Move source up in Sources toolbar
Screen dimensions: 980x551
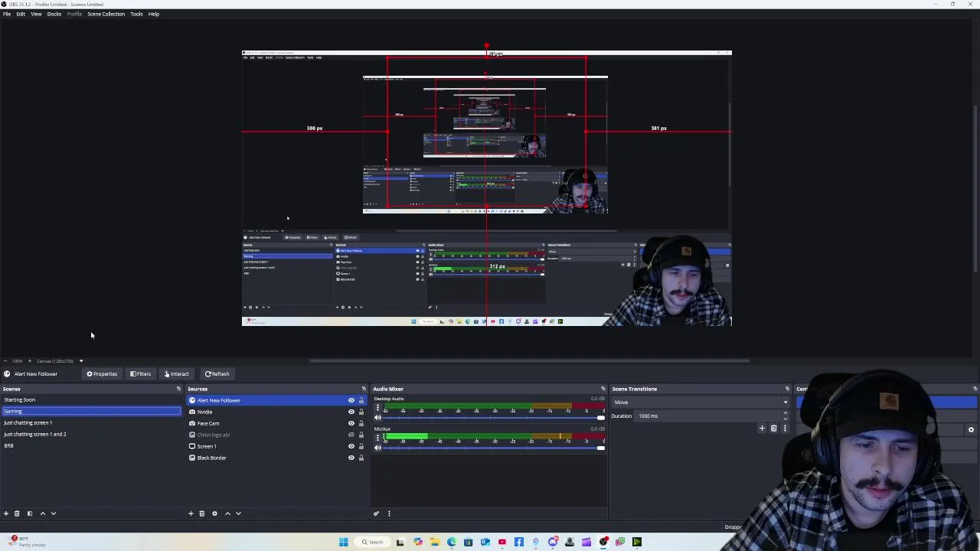(227, 514)
